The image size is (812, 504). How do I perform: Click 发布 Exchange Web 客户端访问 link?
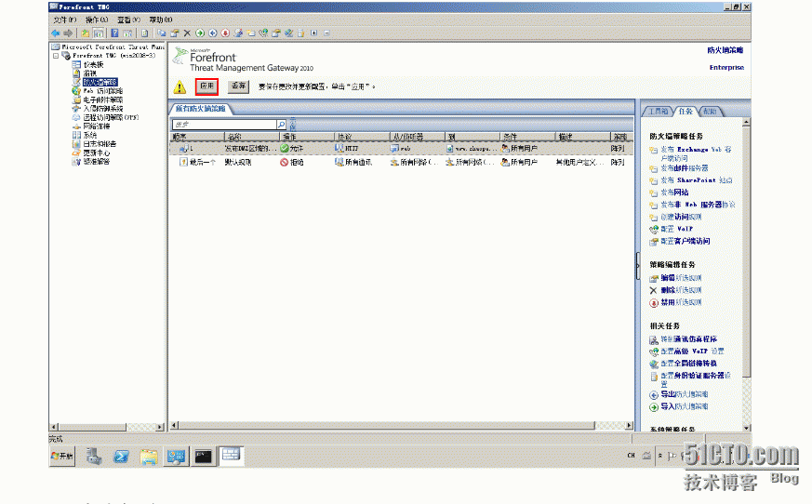pos(696,153)
